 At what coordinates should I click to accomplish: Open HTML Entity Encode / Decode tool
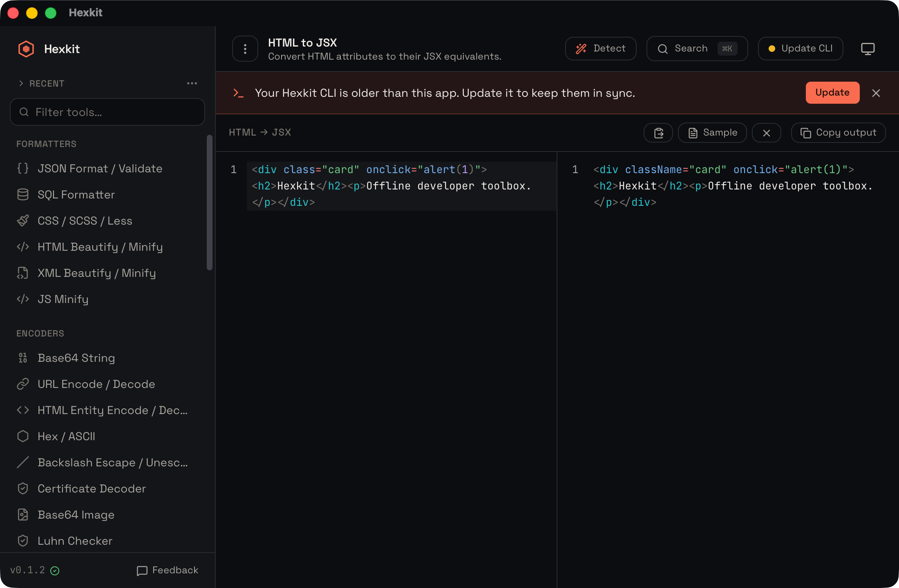[x=107, y=410]
